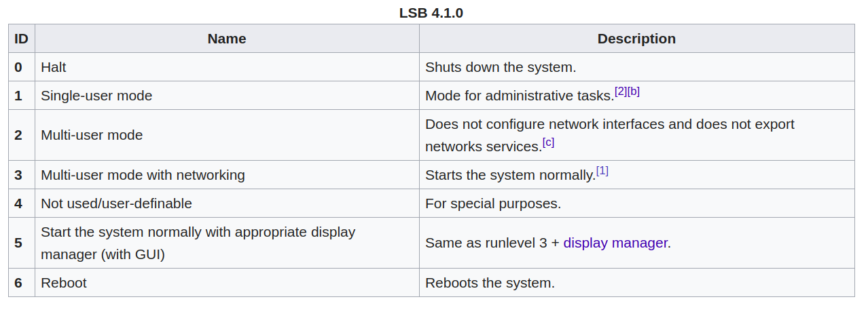Select the Halt name cell
Image resolution: width=868 pixels, height=312 pixels.
227,67
